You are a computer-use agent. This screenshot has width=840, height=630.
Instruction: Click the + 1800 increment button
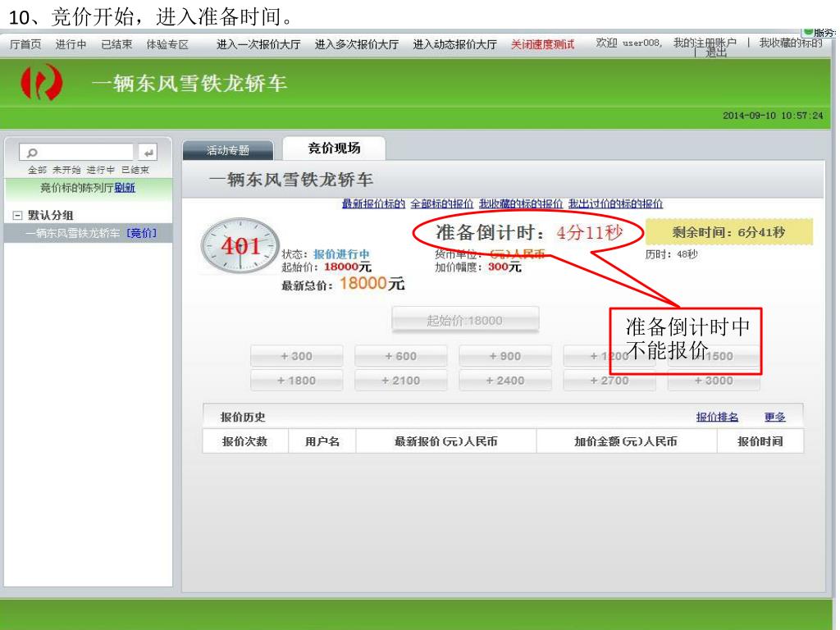coord(296,381)
